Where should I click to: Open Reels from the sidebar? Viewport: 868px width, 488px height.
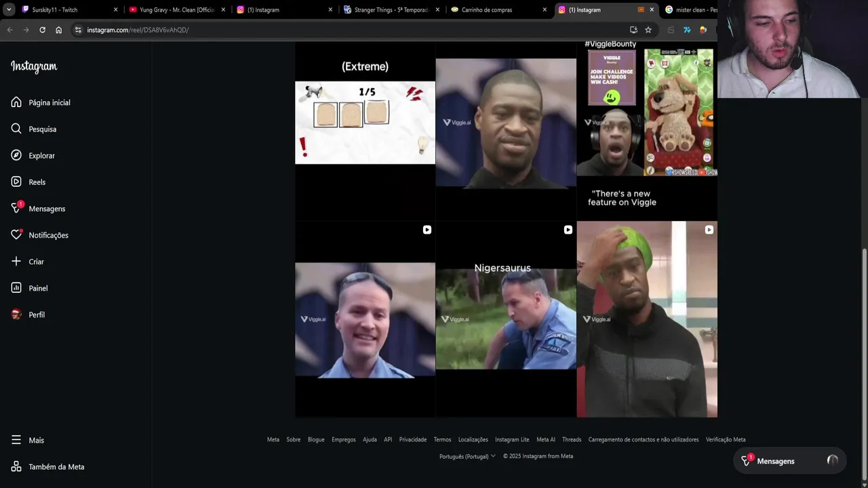click(x=28, y=182)
